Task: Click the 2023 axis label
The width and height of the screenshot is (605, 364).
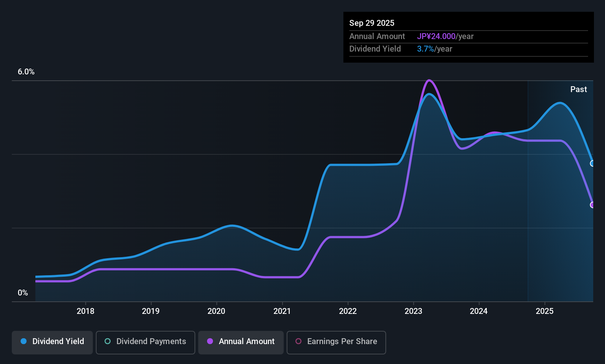Action: tap(413, 311)
